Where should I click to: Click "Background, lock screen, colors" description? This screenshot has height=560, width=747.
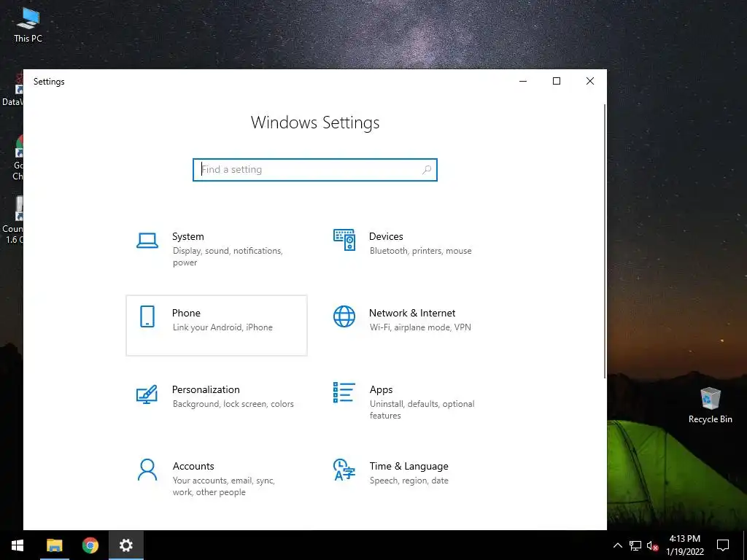[233, 404]
